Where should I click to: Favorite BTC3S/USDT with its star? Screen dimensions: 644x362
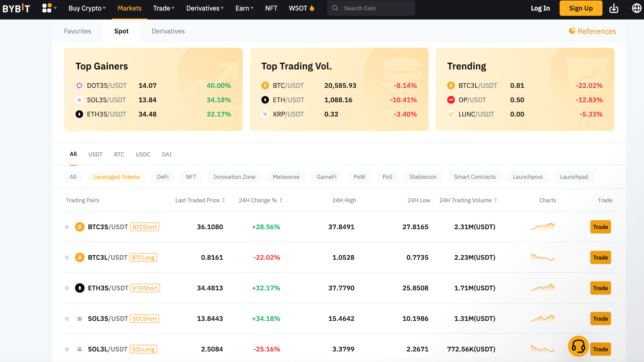tap(67, 227)
